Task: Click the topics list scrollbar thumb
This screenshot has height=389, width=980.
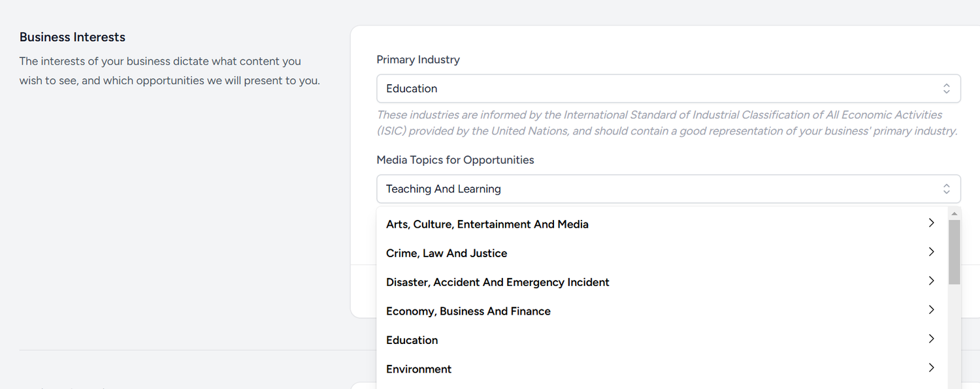Action: click(954, 251)
